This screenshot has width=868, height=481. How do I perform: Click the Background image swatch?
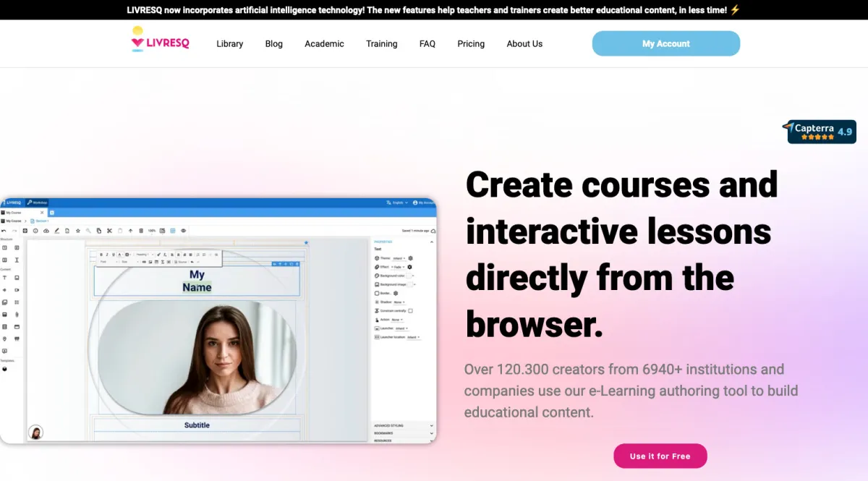click(411, 284)
